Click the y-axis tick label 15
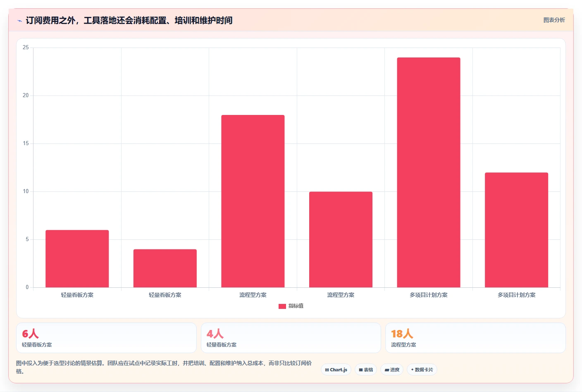Screen dimensions: 582x392 [x=26, y=143]
